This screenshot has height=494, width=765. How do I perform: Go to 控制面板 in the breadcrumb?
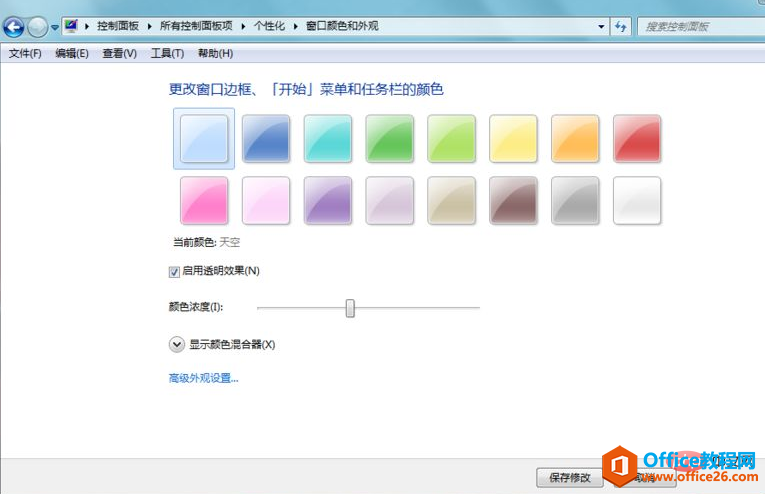coord(118,26)
